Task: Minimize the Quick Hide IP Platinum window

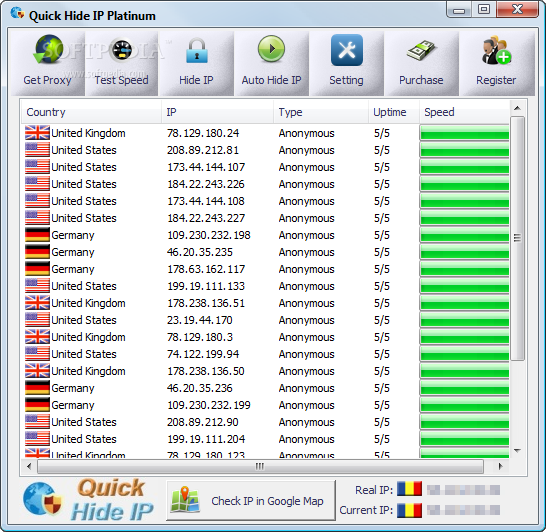Action: [459, 10]
